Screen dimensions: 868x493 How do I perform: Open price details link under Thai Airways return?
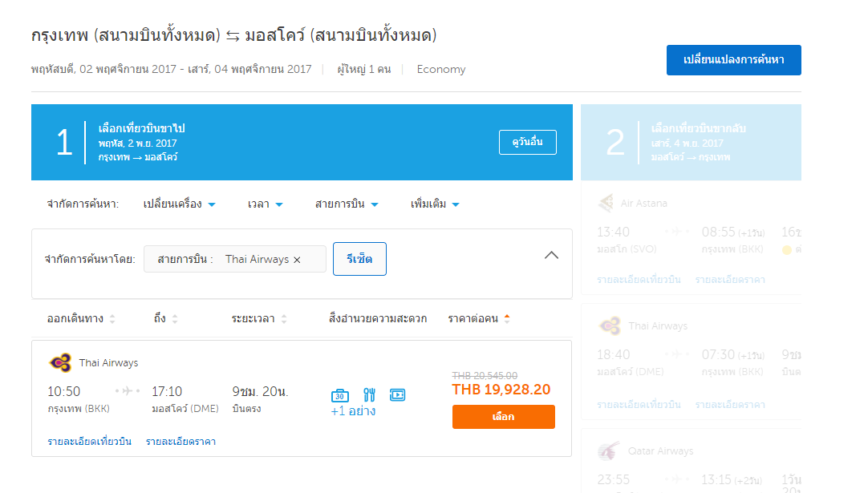730,405
